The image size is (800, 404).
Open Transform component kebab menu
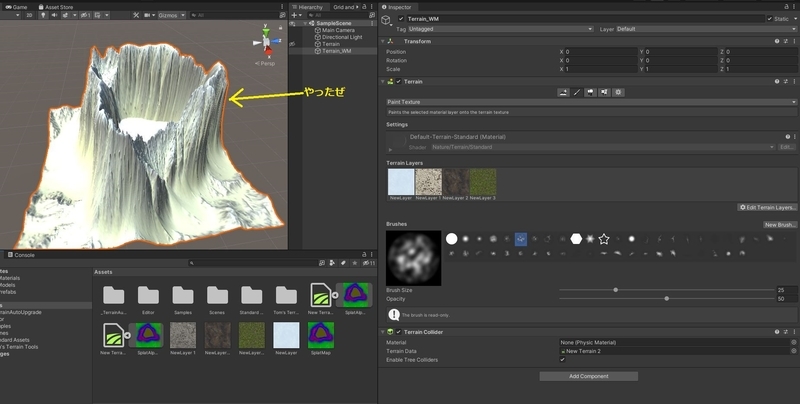click(794, 41)
